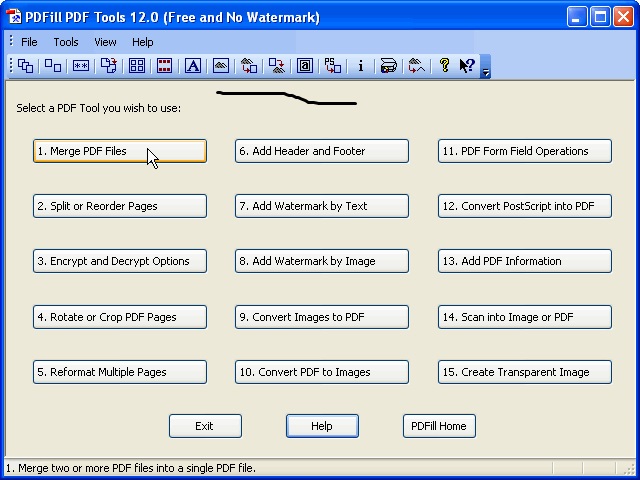Click the Add PDF Information 'i' toolbar icon

click(360, 65)
